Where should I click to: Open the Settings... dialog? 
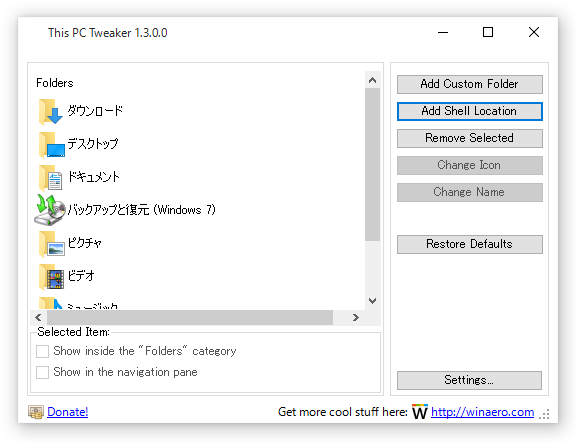click(469, 380)
